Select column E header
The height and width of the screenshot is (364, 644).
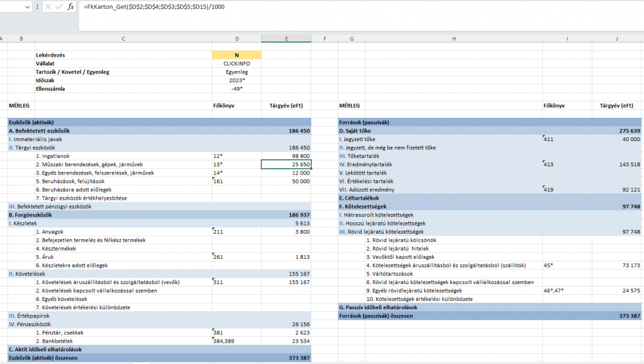(x=286, y=39)
